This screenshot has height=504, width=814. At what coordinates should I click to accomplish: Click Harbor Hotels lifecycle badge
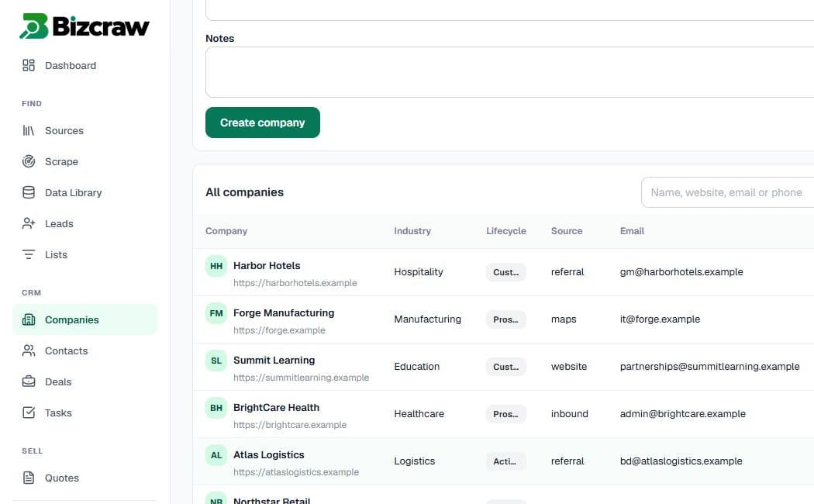[506, 272]
